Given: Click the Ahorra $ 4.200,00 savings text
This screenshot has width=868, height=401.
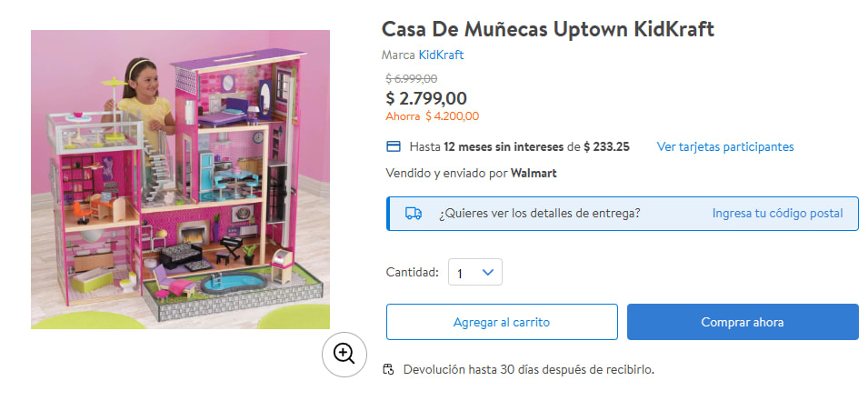Looking at the screenshot, I should point(433,116).
